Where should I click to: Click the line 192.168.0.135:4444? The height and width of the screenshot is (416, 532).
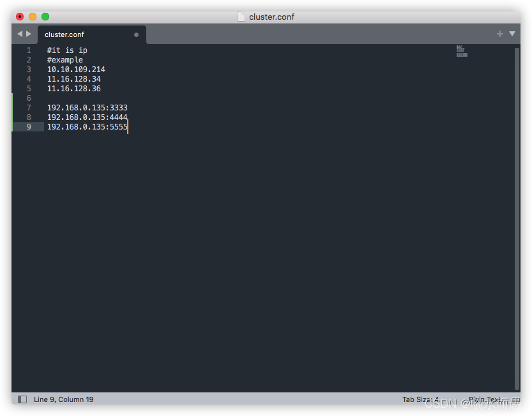pyautogui.click(x=87, y=117)
